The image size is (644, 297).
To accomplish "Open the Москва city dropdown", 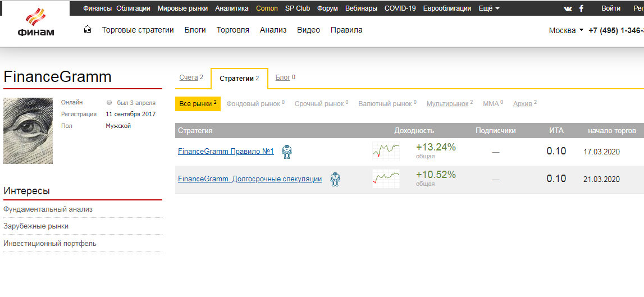I will 566,30.
